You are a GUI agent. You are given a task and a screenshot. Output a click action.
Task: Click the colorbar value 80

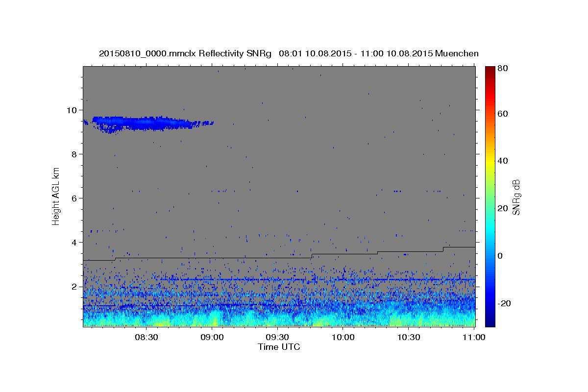coord(503,68)
